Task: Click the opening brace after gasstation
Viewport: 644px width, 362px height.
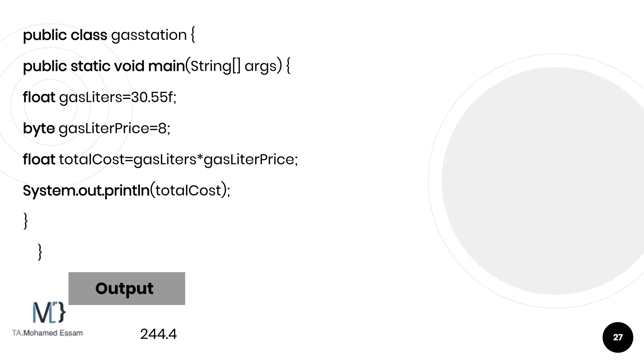Action: 193,35
